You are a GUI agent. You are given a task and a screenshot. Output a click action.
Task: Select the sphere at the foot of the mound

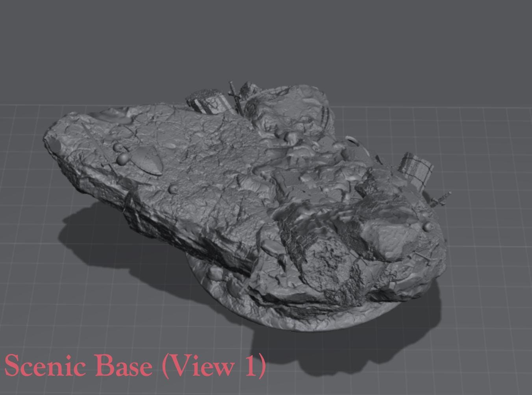pyautogui.click(x=290, y=136)
